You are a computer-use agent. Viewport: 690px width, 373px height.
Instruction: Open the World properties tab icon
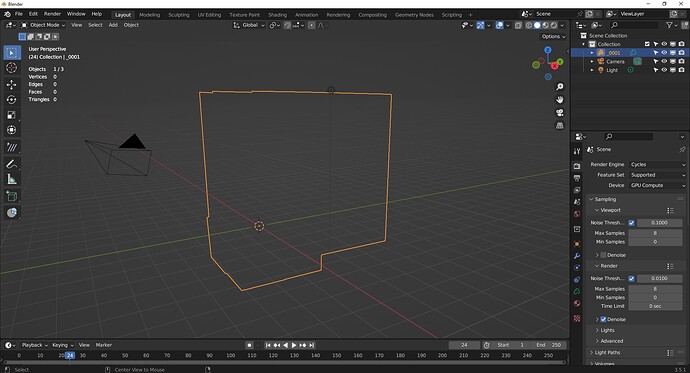(577, 214)
